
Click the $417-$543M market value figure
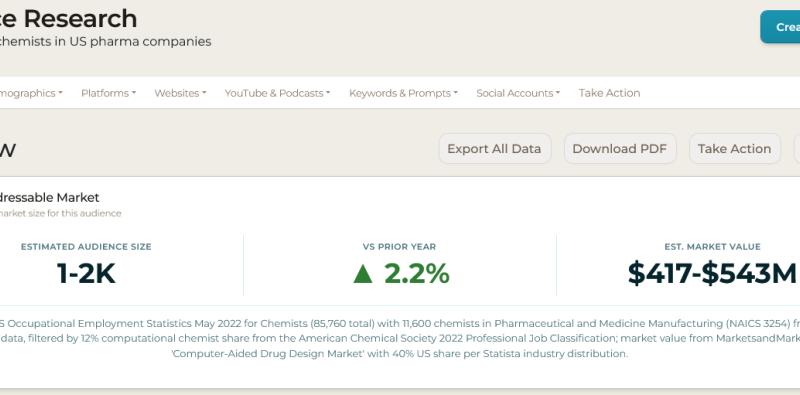pyautogui.click(x=712, y=273)
